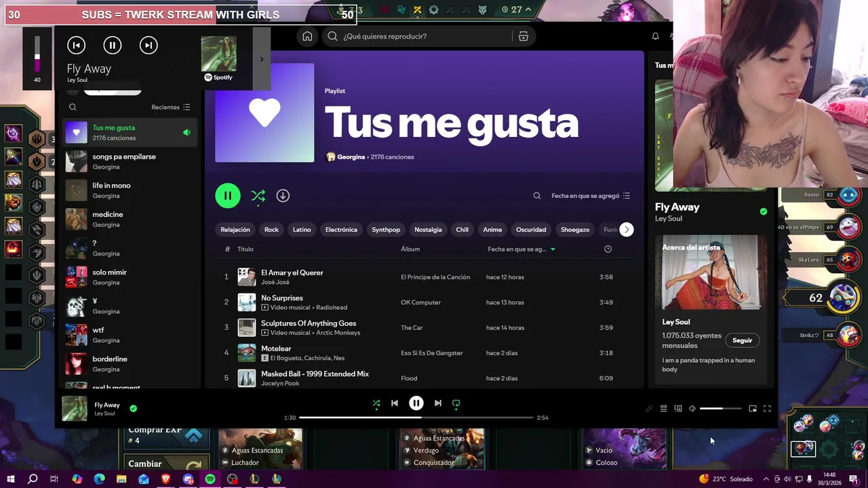This screenshot has height=488, width=868.
Task: Select the Electrónica filter chip
Action: coord(341,230)
